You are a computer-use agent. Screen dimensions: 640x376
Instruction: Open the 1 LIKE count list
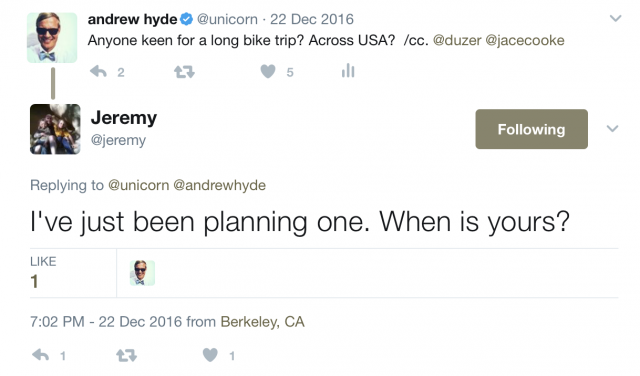click(43, 273)
